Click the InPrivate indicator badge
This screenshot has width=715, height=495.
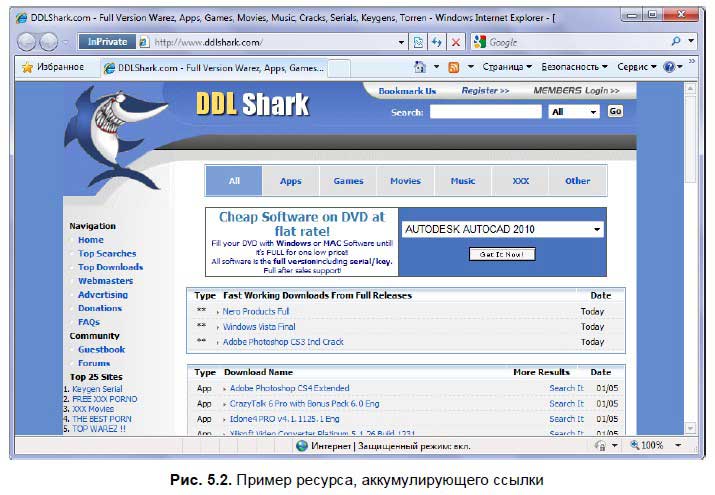(x=107, y=42)
